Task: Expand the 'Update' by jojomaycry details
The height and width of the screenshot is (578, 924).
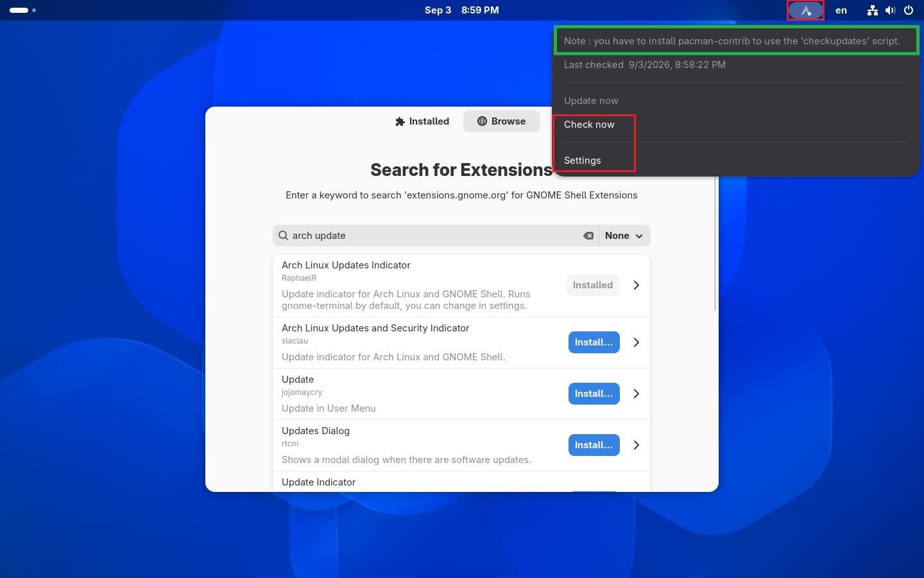Action: point(637,394)
